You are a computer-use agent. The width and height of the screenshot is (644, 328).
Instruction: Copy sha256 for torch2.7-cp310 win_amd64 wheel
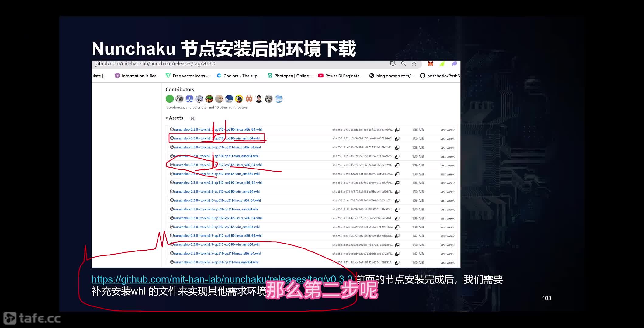(397, 245)
